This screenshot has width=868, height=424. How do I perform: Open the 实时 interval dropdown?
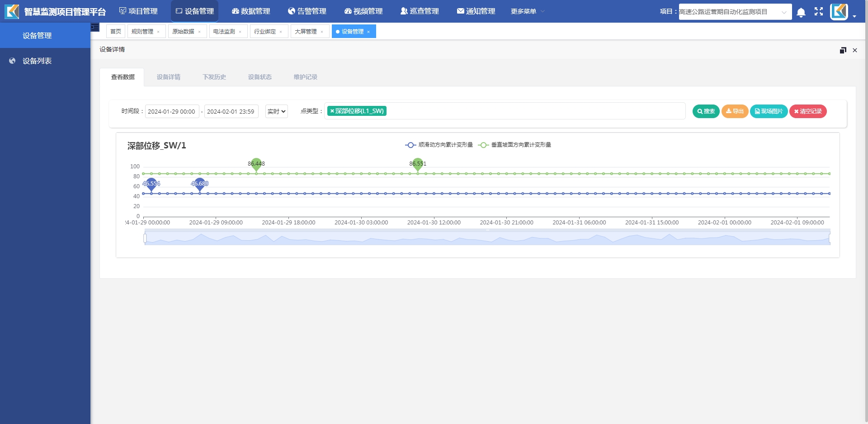[x=276, y=111]
